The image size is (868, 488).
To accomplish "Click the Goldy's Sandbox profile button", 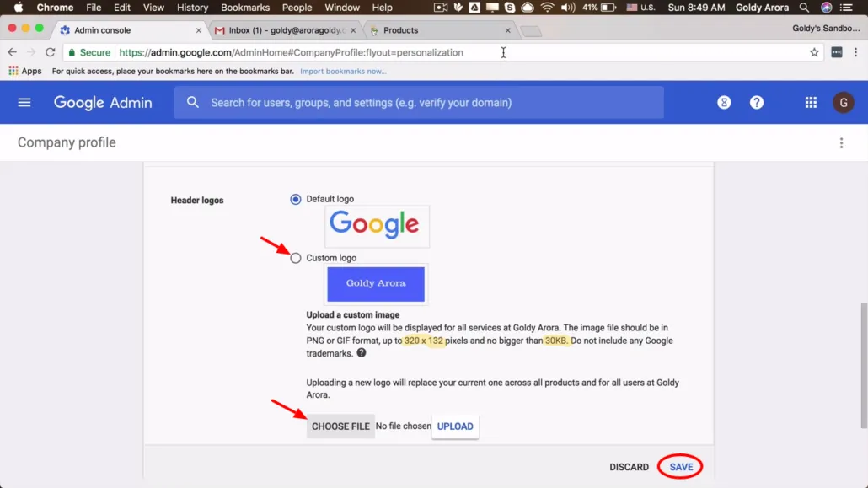I will 825,29.
